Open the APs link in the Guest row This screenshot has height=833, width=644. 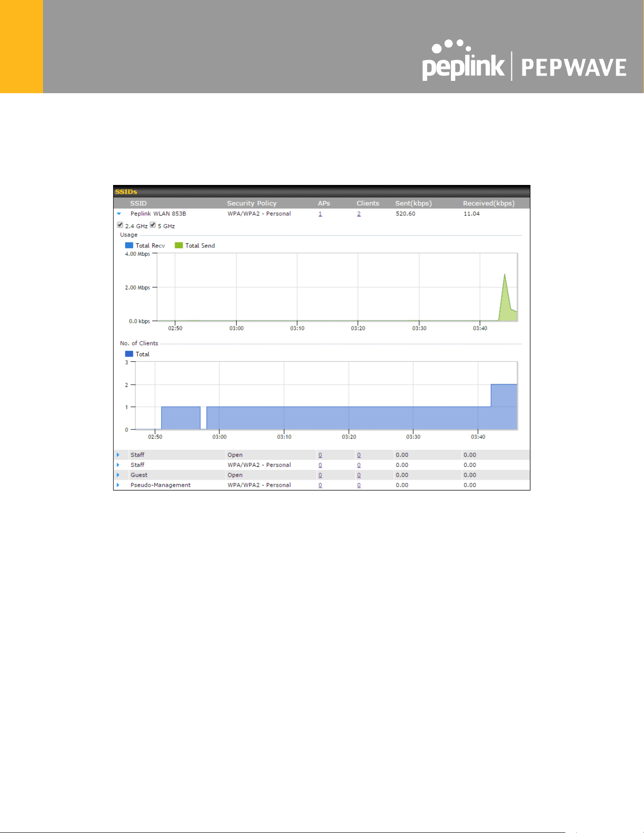[320, 475]
